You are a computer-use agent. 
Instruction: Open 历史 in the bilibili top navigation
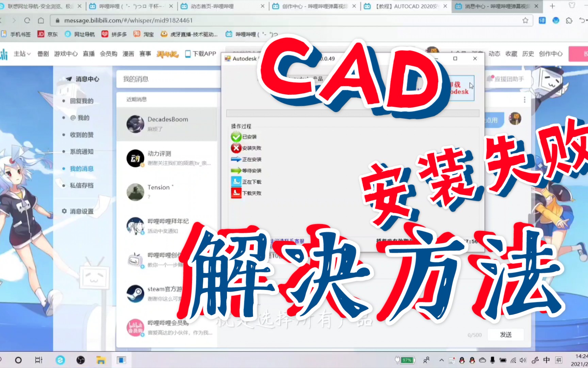coord(528,53)
